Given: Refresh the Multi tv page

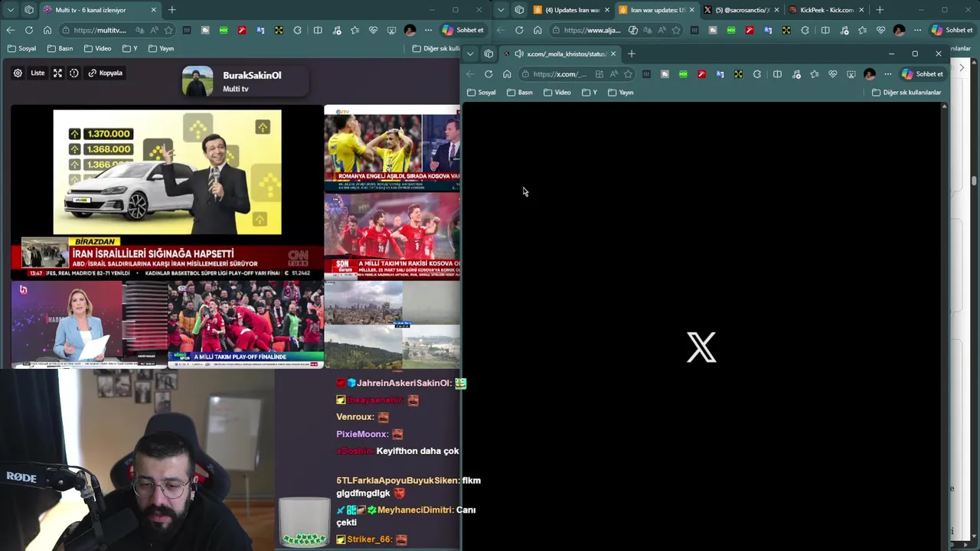Looking at the screenshot, I should click(29, 30).
